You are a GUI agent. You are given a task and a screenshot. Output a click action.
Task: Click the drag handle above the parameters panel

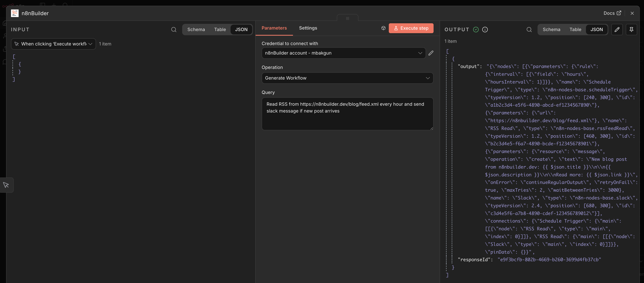pyautogui.click(x=347, y=18)
